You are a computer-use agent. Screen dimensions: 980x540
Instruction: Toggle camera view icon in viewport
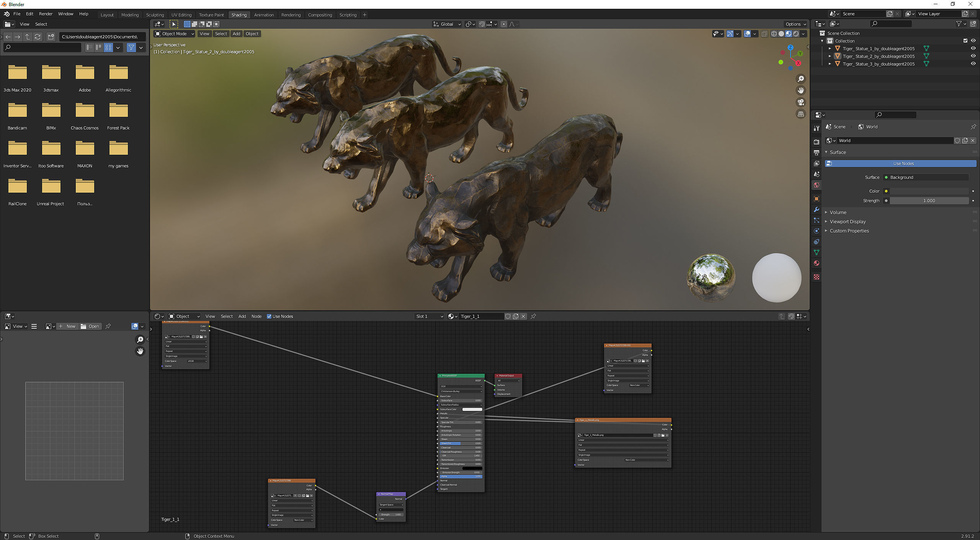800,102
